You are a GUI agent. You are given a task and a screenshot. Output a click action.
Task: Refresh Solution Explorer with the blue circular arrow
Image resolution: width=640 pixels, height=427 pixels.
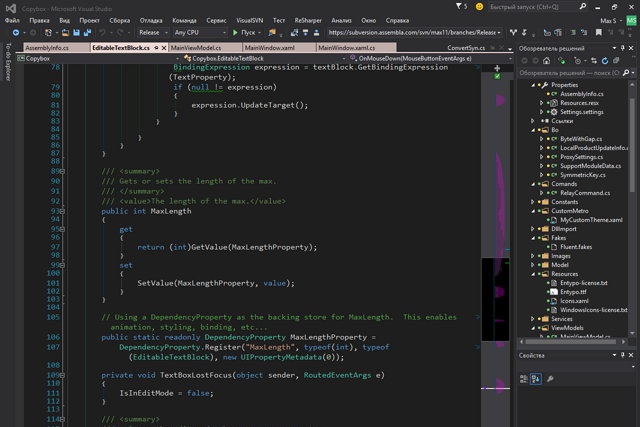[x=604, y=61]
